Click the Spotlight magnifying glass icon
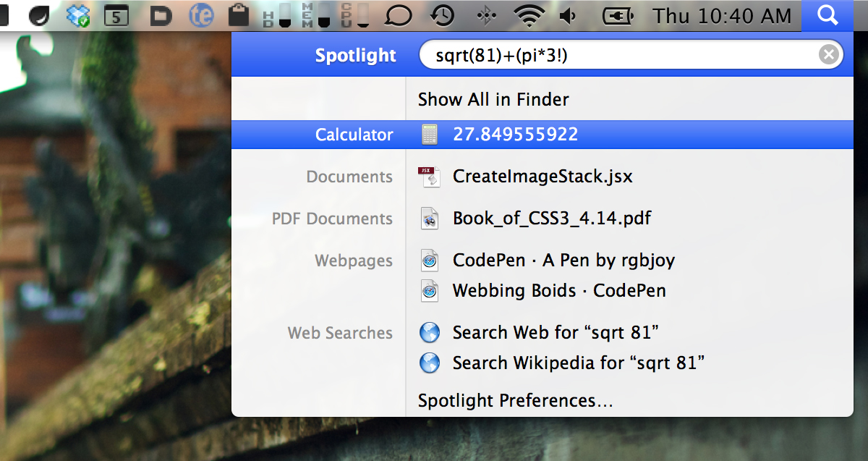 point(828,15)
